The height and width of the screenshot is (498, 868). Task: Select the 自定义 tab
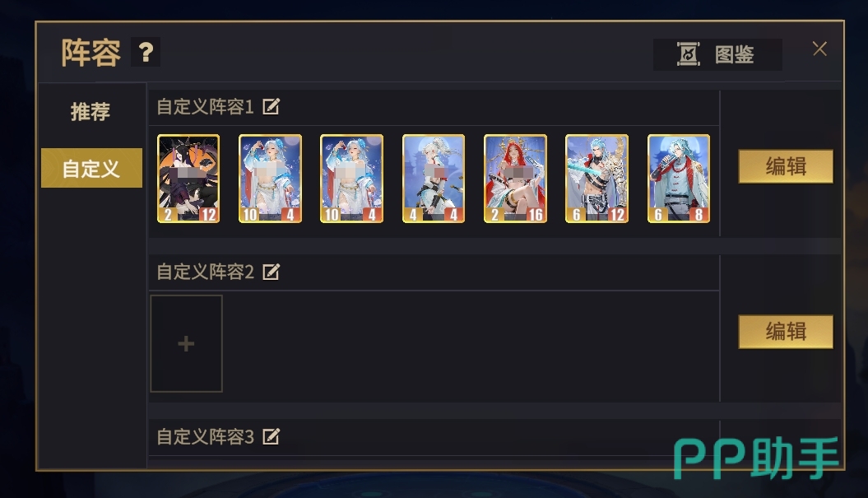pyautogui.click(x=91, y=168)
